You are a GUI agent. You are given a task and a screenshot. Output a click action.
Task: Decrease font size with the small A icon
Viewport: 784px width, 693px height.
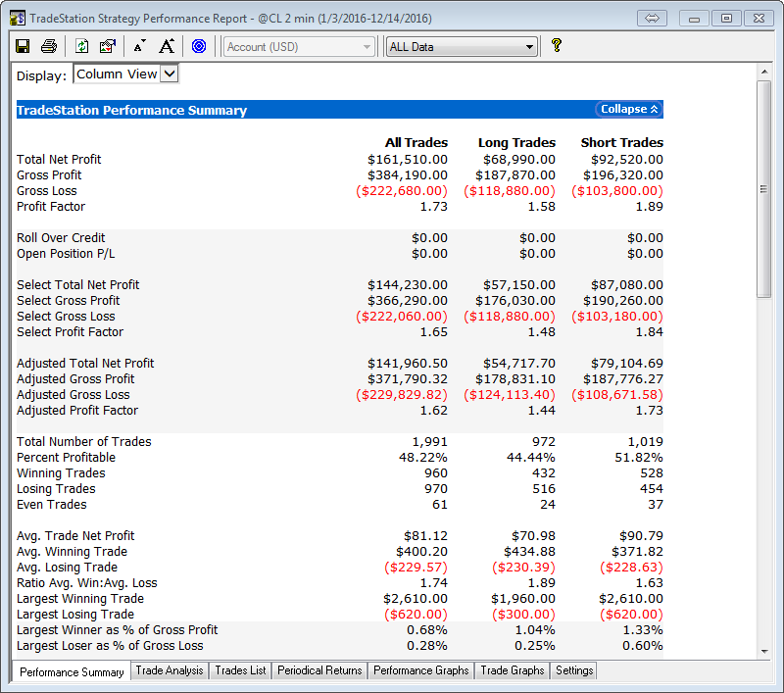(x=139, y=46)
